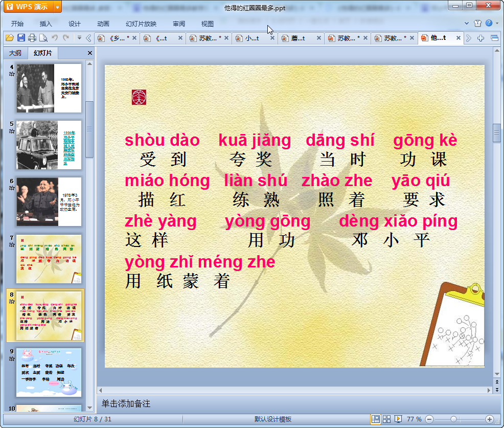Open the small dropdown arrow beside help icon

[497, 23]
